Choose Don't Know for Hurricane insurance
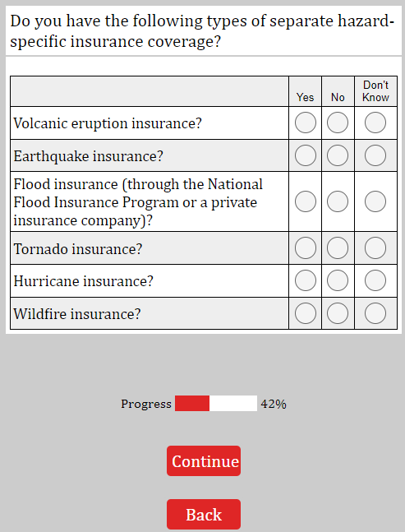Image resolution: width=405 pixels, height=532 pixels. pos(375,280)
